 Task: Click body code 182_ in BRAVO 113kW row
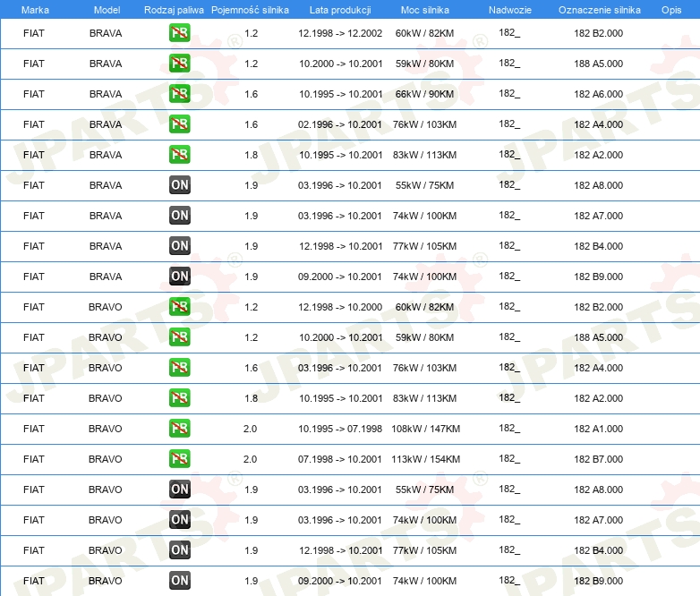pos(509,458)
